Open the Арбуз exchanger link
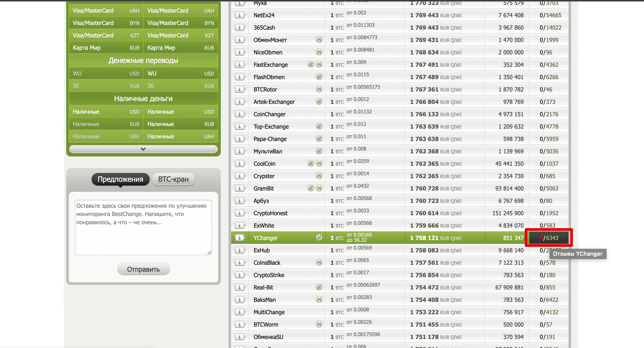 tap(261, 201)
